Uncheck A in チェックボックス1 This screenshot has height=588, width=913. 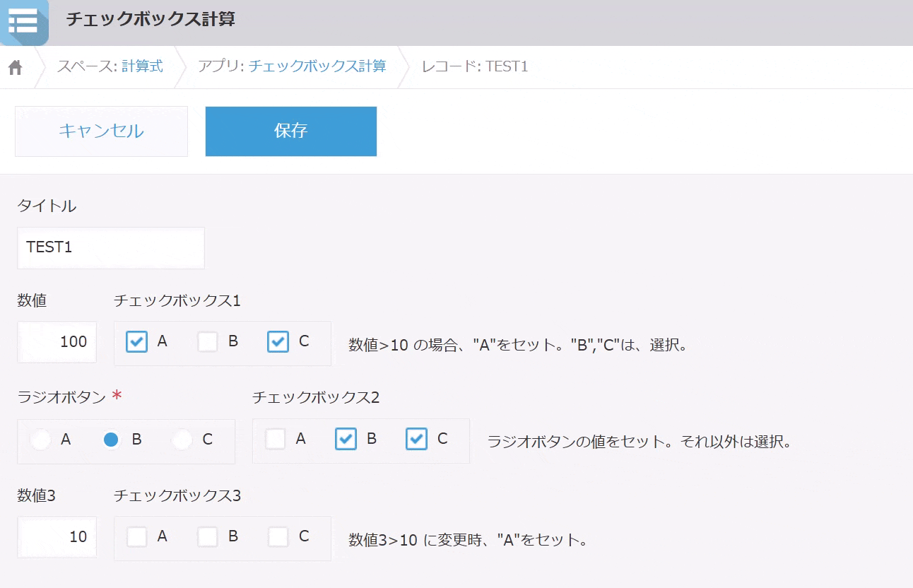(x=137, y=342)
